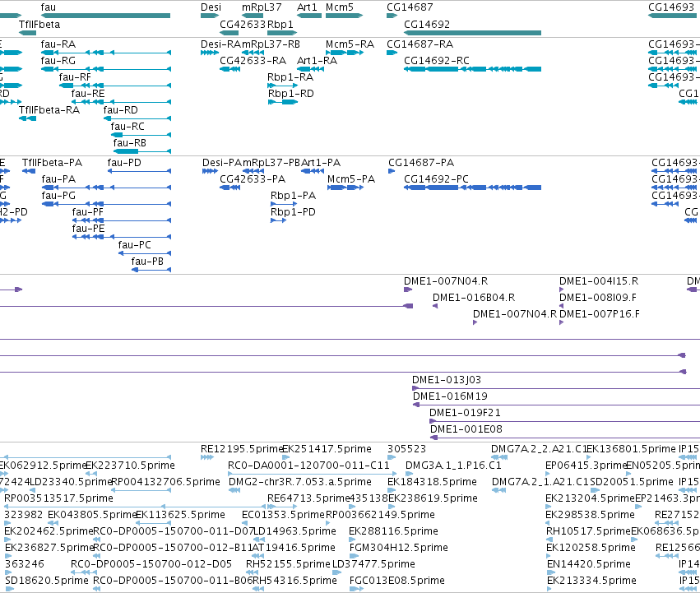Click transcript label fau-RF
Screen dimensions: 700x593
pyautogui.click(x=75, y=76)
